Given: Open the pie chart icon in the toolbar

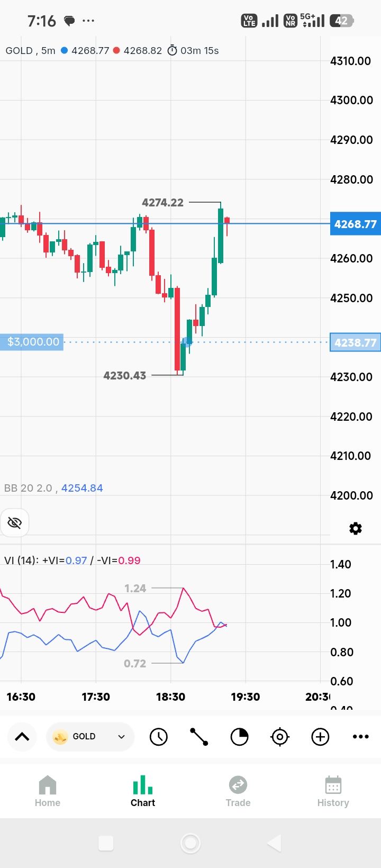Looking at the screenshot, I should 239,737.
